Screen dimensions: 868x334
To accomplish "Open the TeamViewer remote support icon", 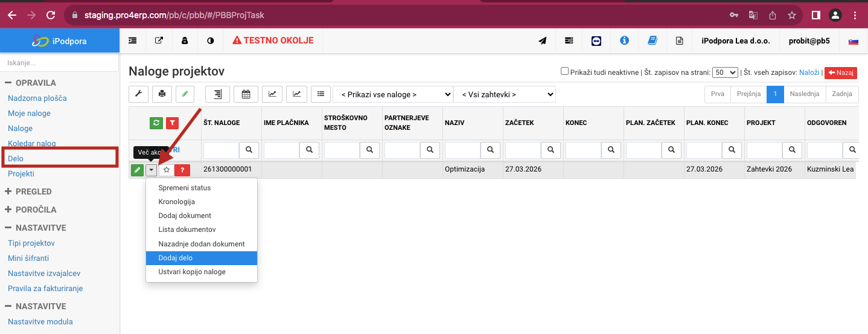I will click(x=596, y=40).
